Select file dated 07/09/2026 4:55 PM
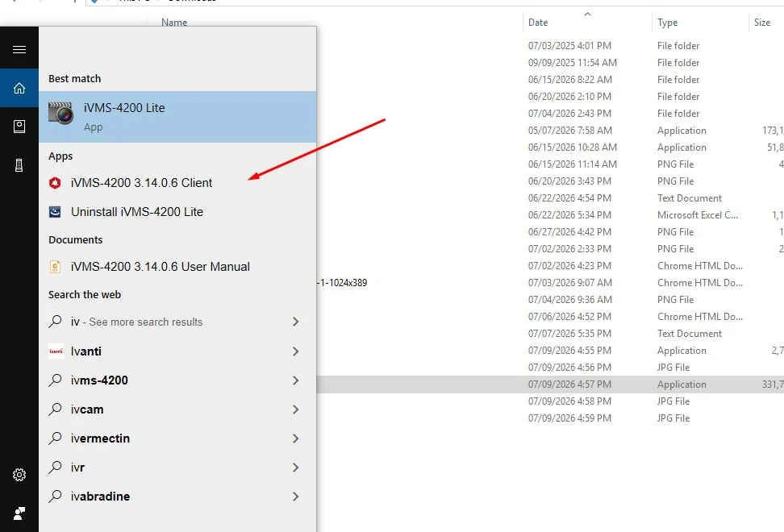784x532 pixels. point(550,350)
